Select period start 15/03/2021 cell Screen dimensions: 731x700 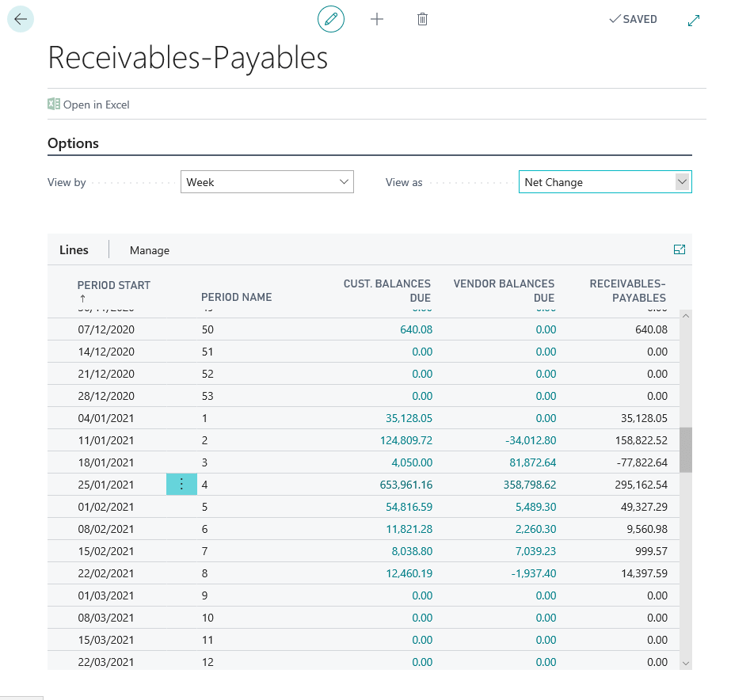pyautogui.click(x=106, y=640)
